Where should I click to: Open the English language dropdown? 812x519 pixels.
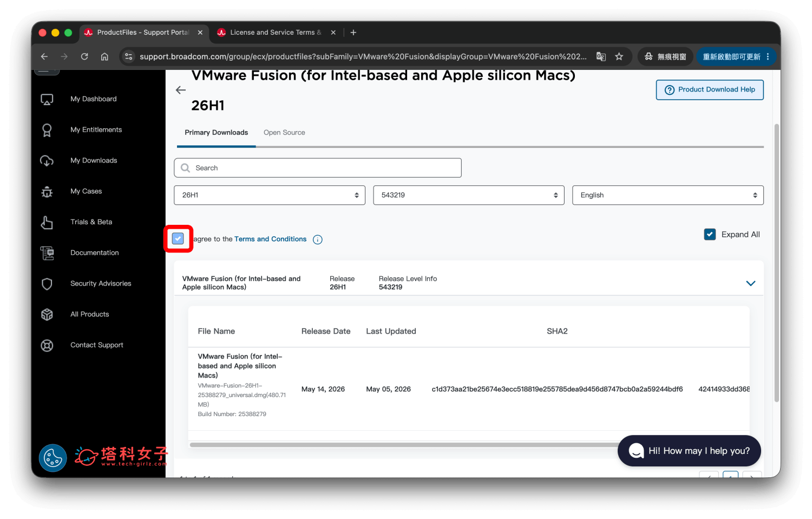coord(668,195)
